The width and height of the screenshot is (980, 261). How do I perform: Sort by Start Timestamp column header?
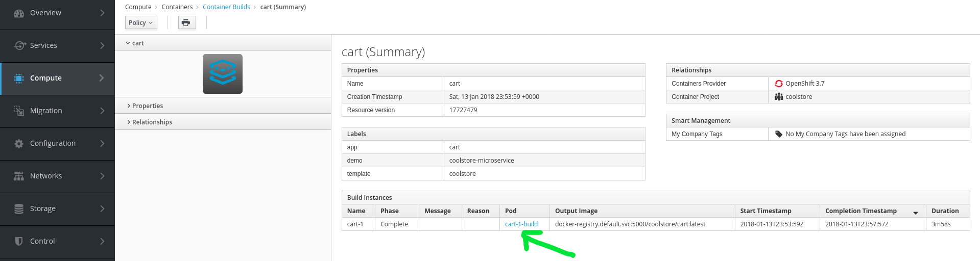777,211
